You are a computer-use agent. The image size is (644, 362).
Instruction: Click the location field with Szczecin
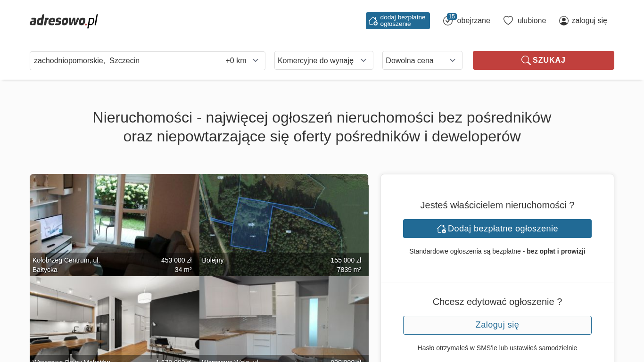coord(123,60)
